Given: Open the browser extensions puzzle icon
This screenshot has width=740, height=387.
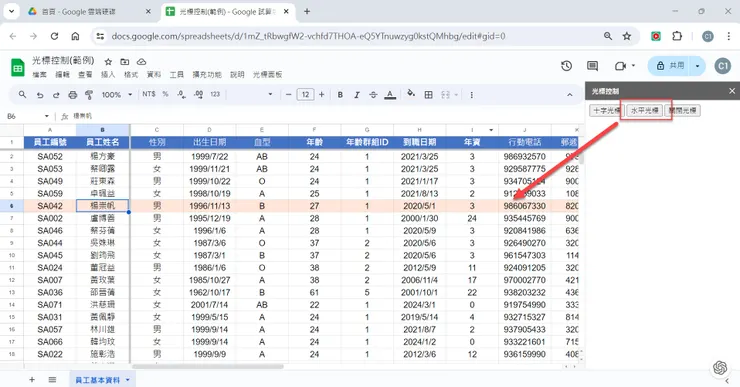Looking at the screenshot, I should pyautogui.click(x=677, y=36).
